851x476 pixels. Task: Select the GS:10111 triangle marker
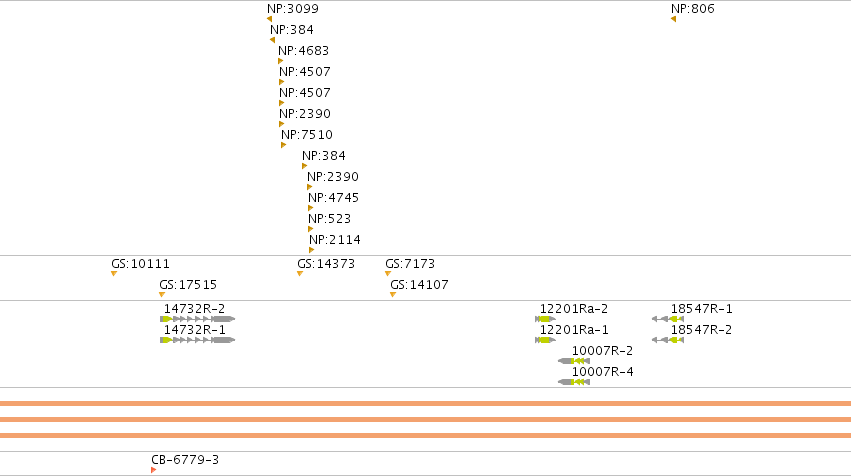click(x=114, y=274)
